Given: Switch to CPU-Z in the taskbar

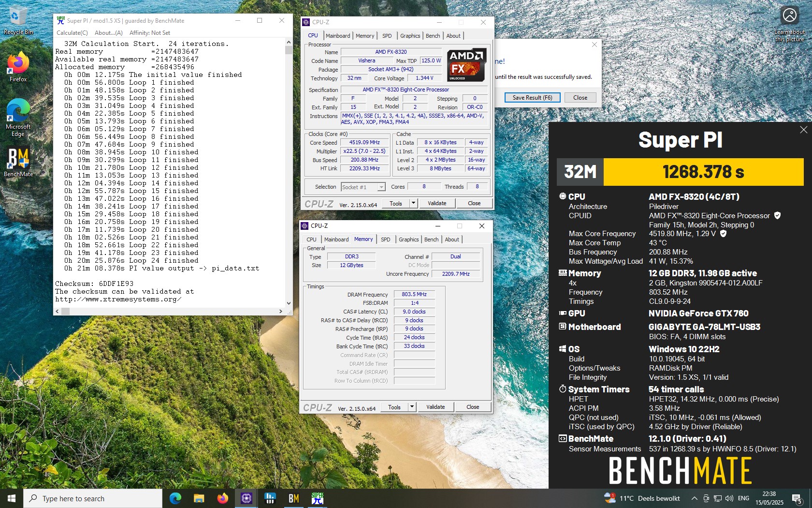Looking at the screenshot, I should (x=246, y=498).
